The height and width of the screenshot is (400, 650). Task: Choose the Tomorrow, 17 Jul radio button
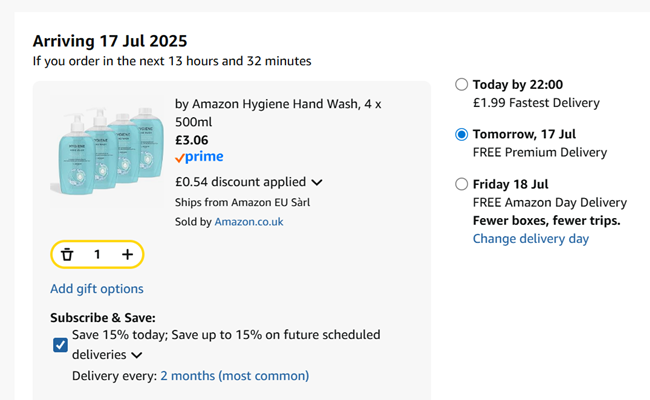pyautogui.click(x=461, y=135)
